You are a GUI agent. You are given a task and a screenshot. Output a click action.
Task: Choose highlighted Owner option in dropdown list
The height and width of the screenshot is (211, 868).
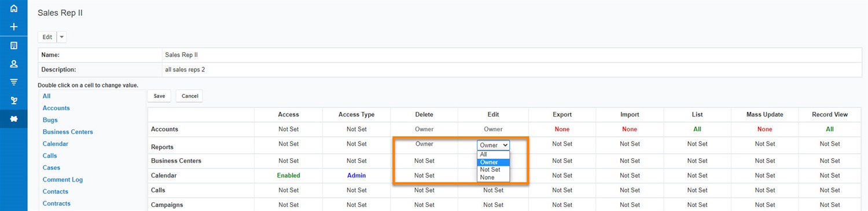(x=494, y=162)
